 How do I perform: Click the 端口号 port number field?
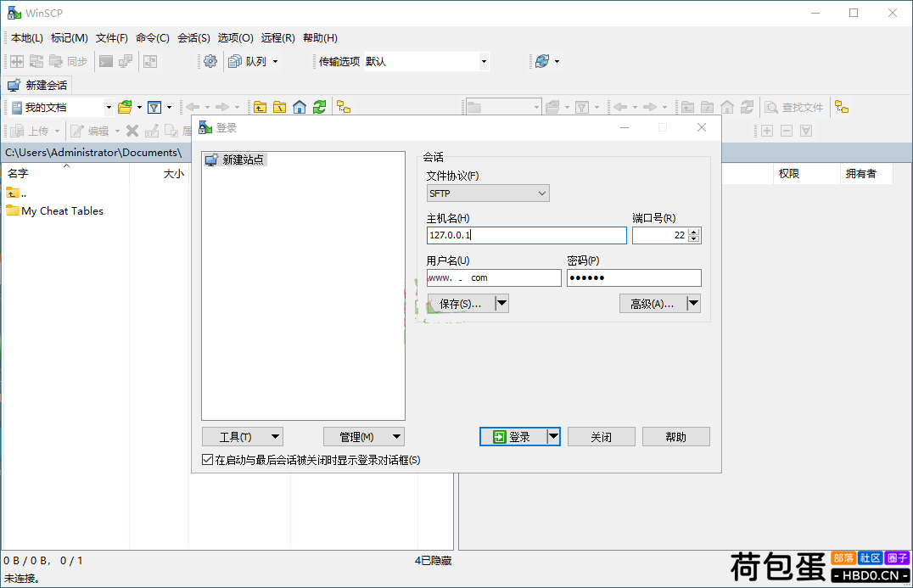(660, 235)
